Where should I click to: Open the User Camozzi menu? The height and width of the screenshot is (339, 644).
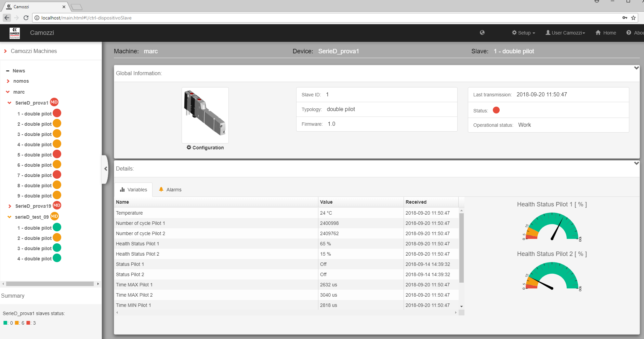tap(565, 33)
